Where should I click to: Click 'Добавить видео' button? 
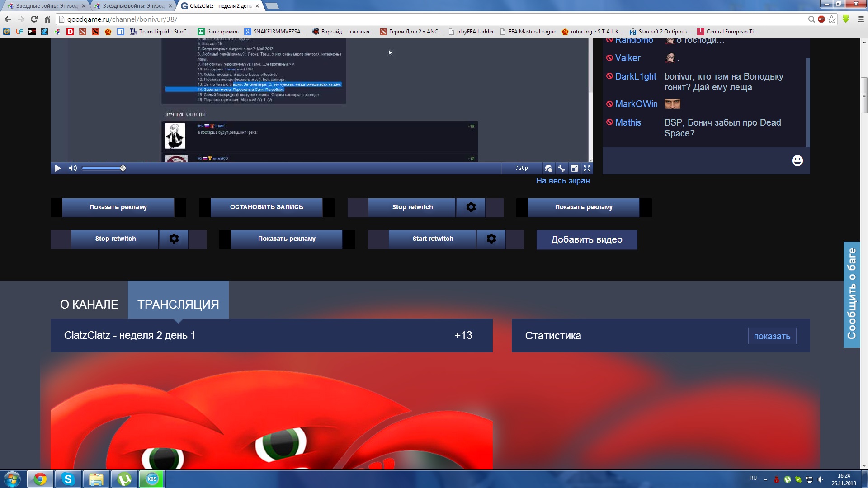pyautogui.click(x=587, y=240)
